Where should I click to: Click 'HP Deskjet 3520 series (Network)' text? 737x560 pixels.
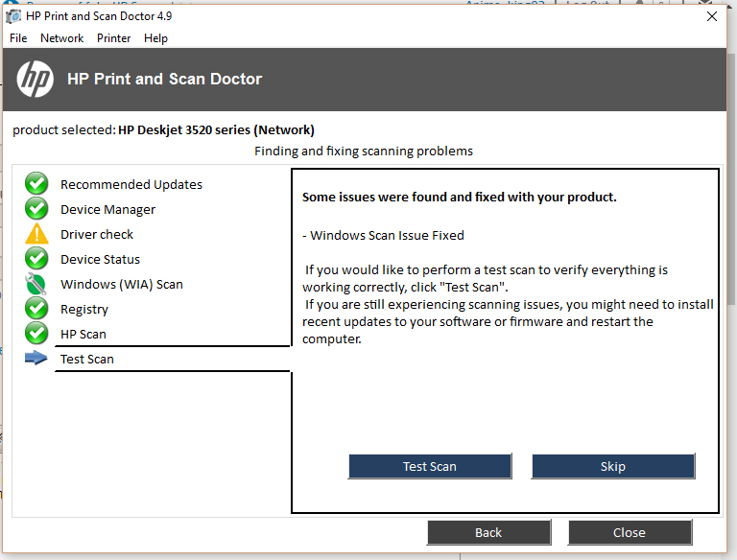216,129
